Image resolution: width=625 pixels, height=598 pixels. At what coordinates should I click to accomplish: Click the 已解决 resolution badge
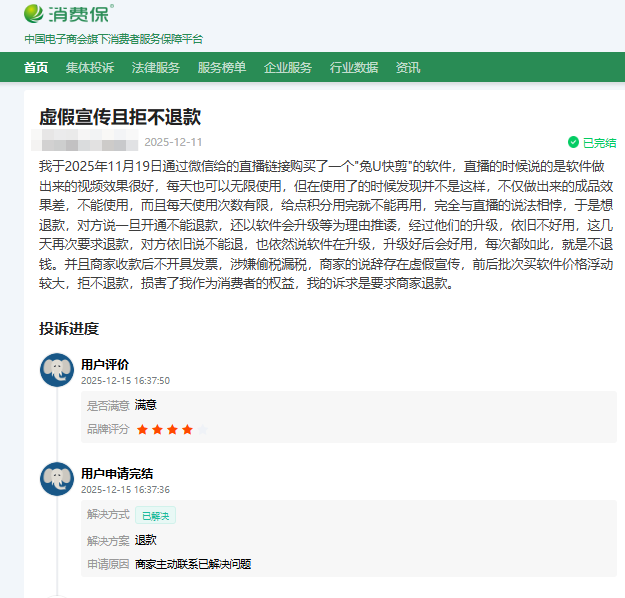point(155,515)
